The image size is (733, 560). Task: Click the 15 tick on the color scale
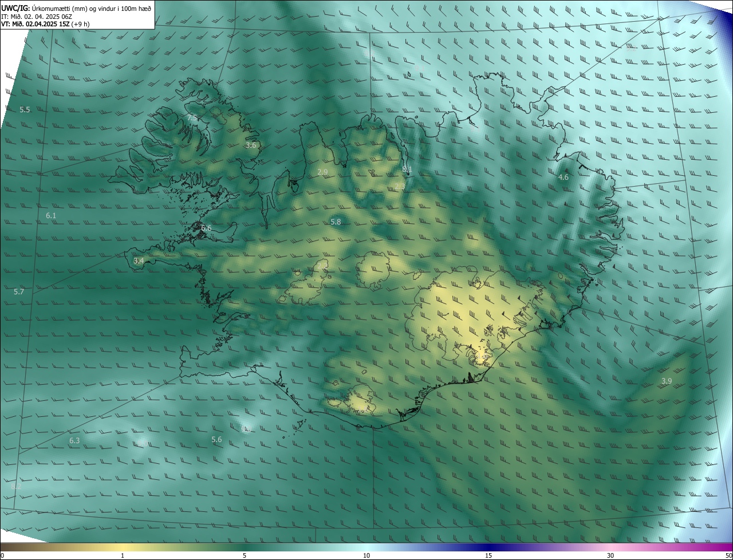[x=488, y=555]
